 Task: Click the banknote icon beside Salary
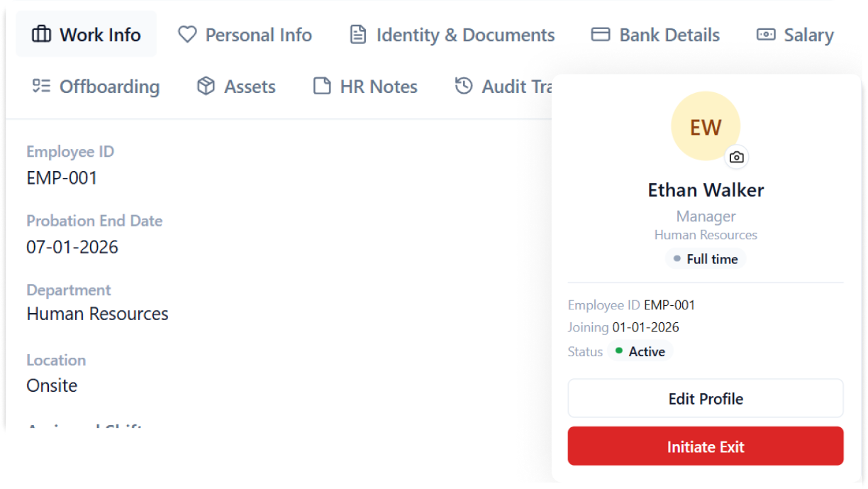pos(766,35)
